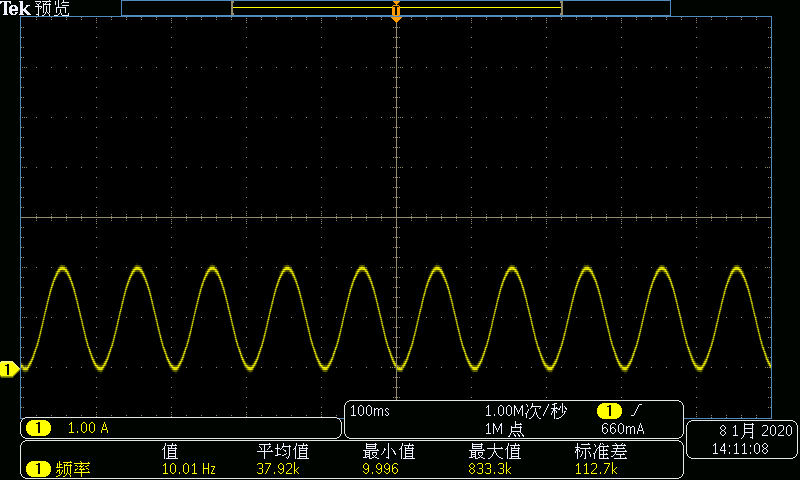Click the trigger source channel 1 badge
Viewport: 800px width, 480px height.
pos(609,411)
